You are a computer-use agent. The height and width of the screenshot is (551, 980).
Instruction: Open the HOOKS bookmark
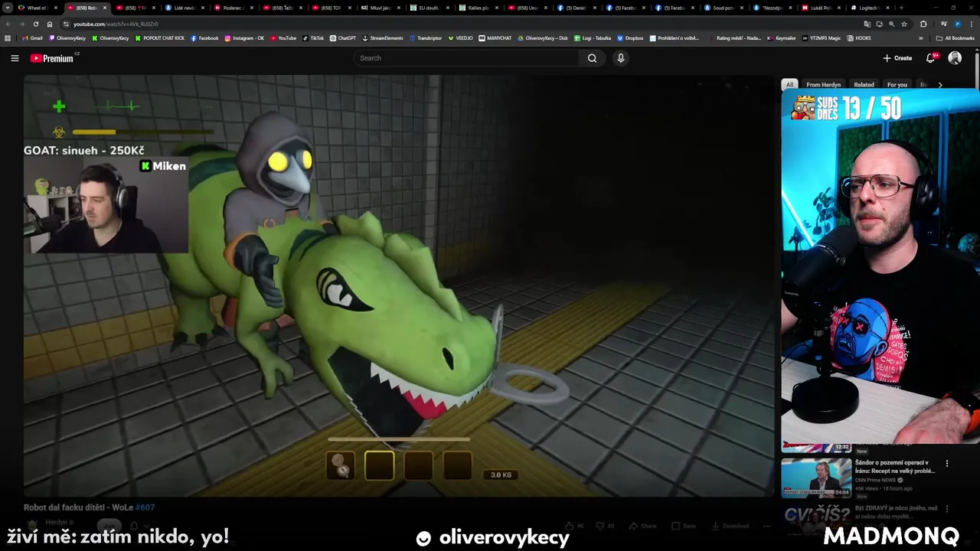click(x=859, y=37)
